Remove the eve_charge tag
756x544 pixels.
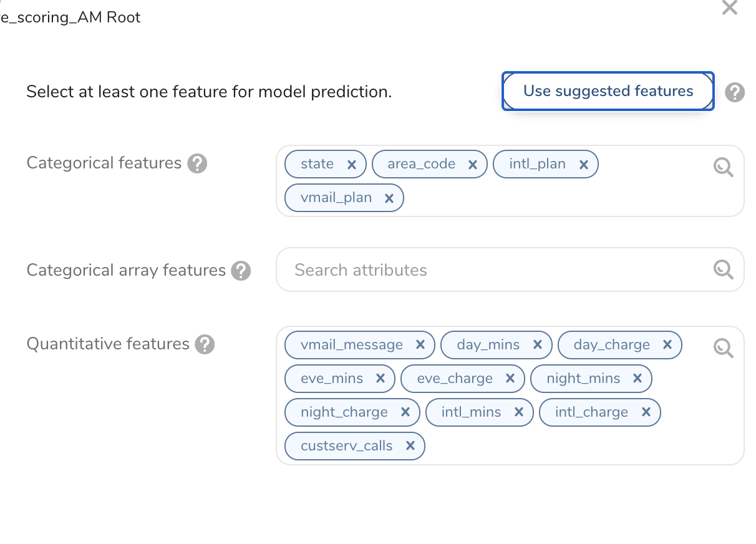(510, 379)
